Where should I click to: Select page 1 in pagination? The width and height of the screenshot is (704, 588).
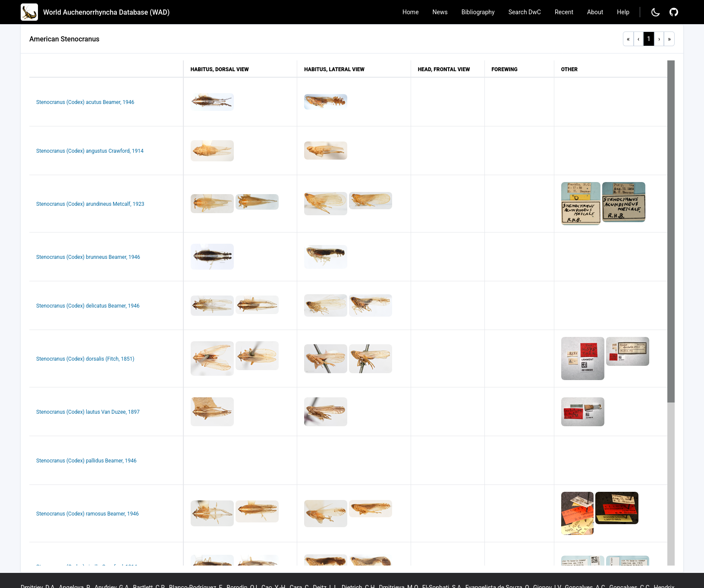(x=649, y=39)
